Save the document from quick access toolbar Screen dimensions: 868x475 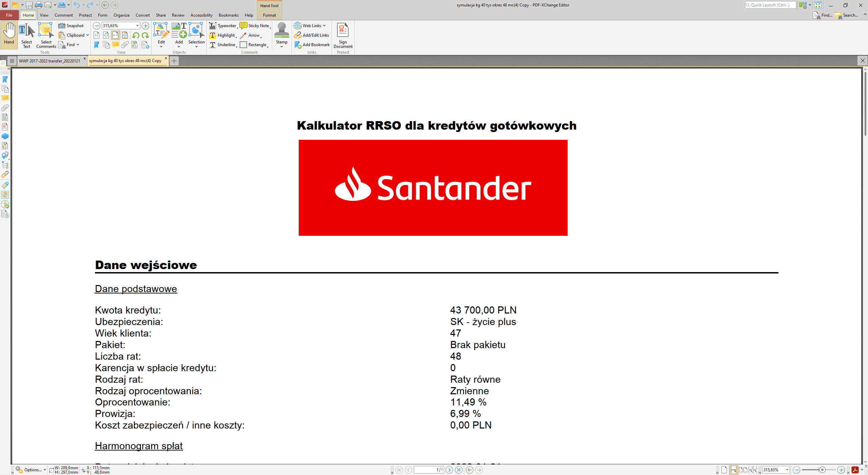29,5
